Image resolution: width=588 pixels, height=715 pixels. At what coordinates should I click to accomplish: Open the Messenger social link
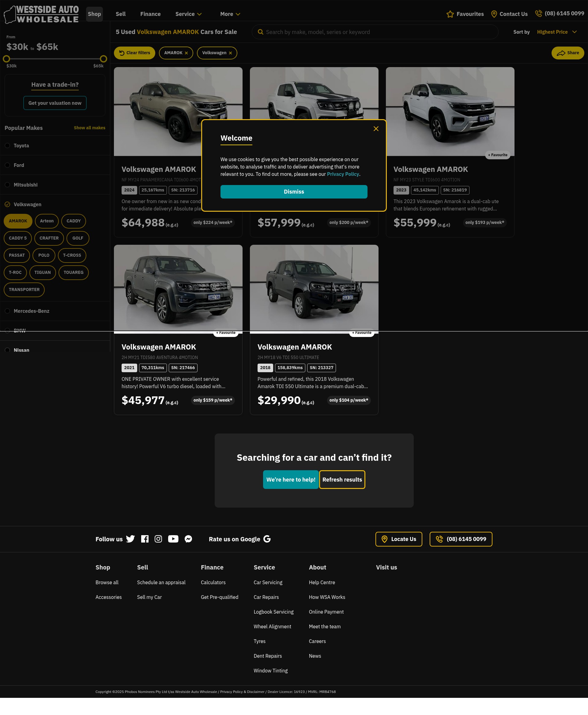click(188, 539)
